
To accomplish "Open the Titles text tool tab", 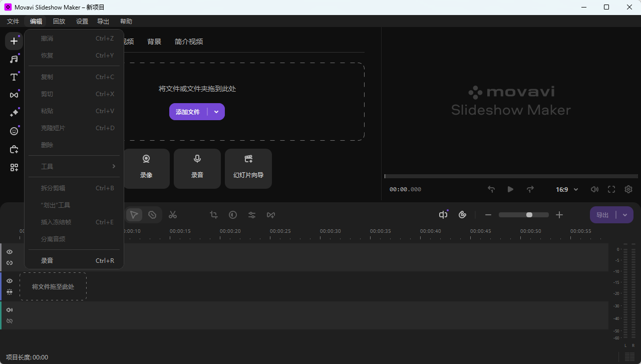I will point(14,77).
